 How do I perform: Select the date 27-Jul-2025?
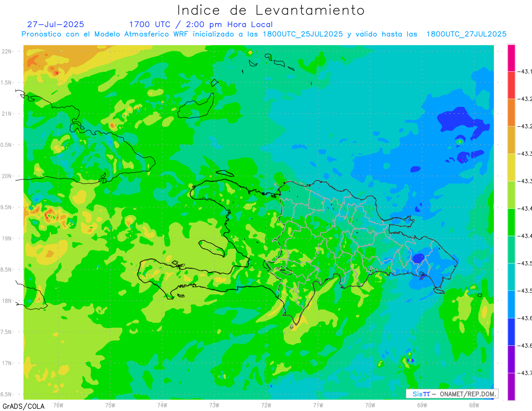coord(55,24)
